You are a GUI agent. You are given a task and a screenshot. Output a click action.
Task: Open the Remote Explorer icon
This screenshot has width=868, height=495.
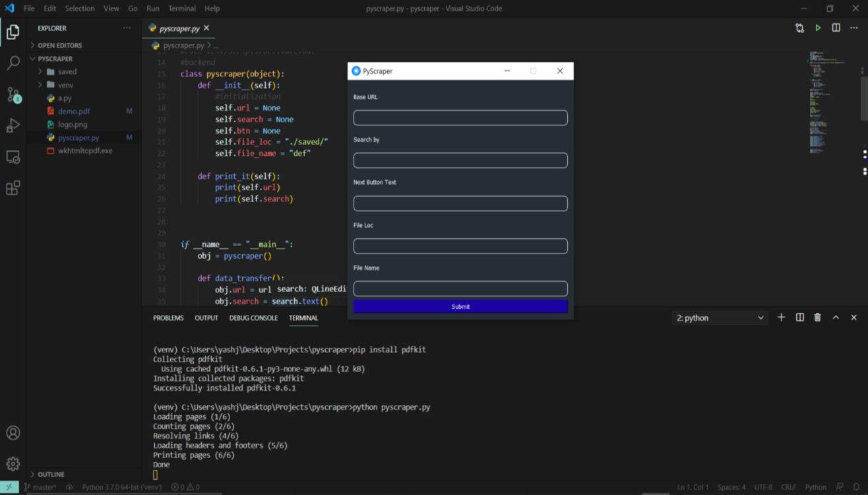13,157
